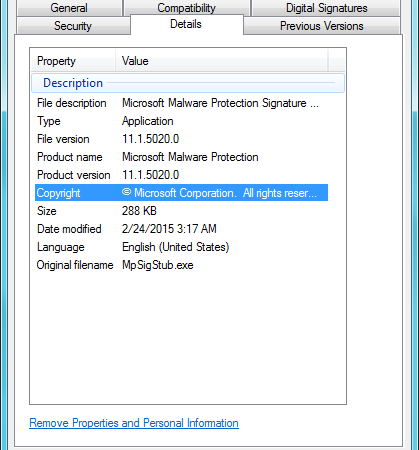Image resolution: width=419 pixels, height=450 pixels.
Task: Click the Value column header
Action: [222, 61]
